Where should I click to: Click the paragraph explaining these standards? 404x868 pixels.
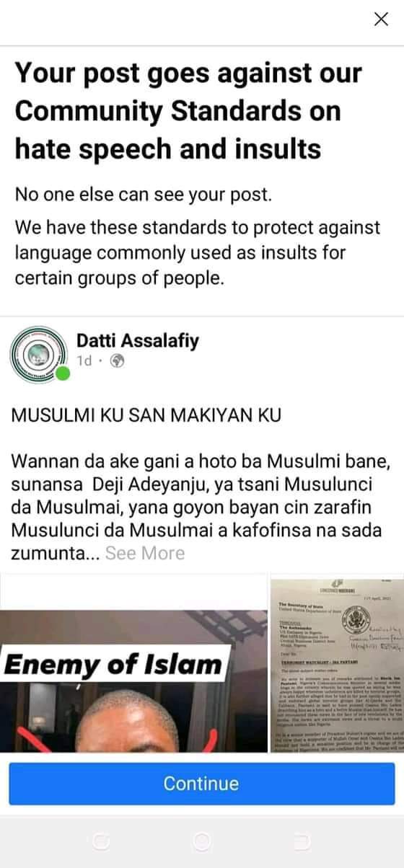(x=197, y=252)
